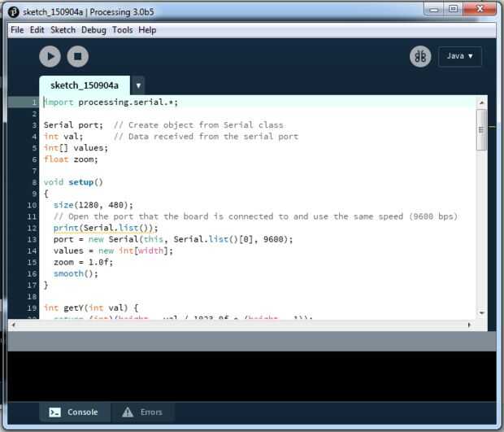Image resolution: width=504 pixels, height=432 pixels.
Task: Click 'int[] values;' on line 5
Action: [76, 148]
